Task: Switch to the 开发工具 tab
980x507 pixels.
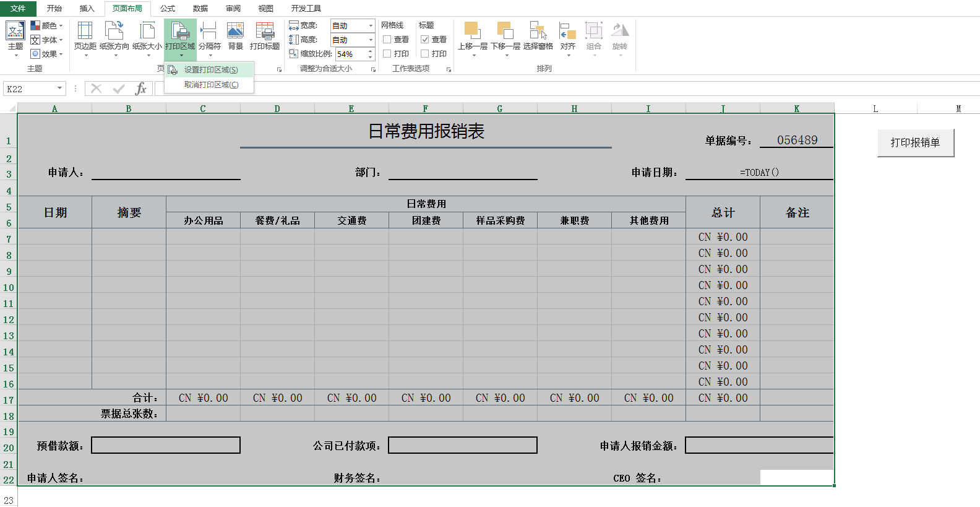Action: (306, 9)
